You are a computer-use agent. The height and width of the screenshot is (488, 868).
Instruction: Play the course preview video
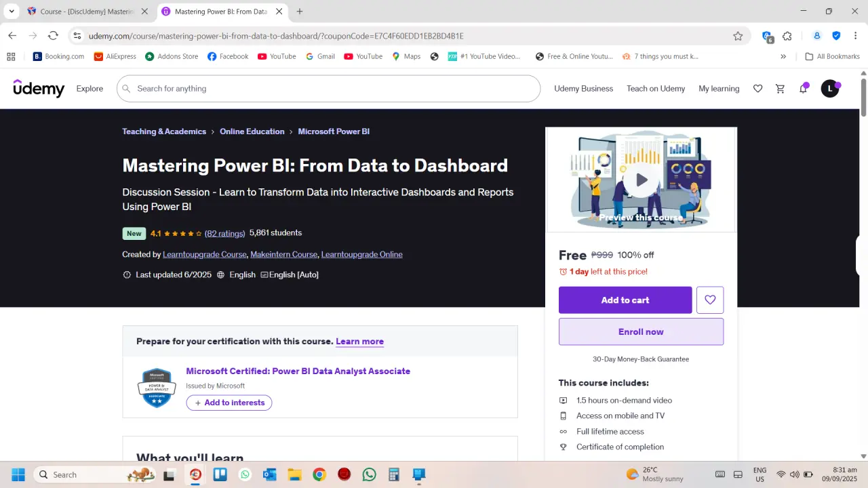(x=641, y=180)
